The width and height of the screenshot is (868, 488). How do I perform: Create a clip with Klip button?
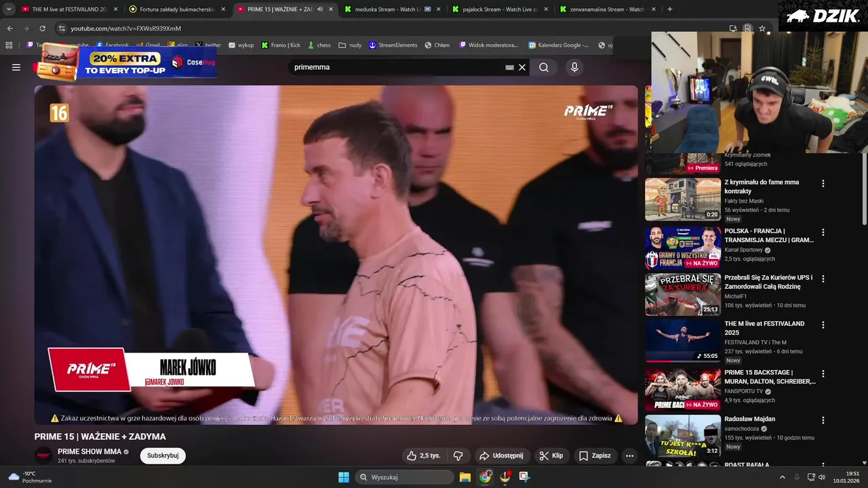point(551,455)
